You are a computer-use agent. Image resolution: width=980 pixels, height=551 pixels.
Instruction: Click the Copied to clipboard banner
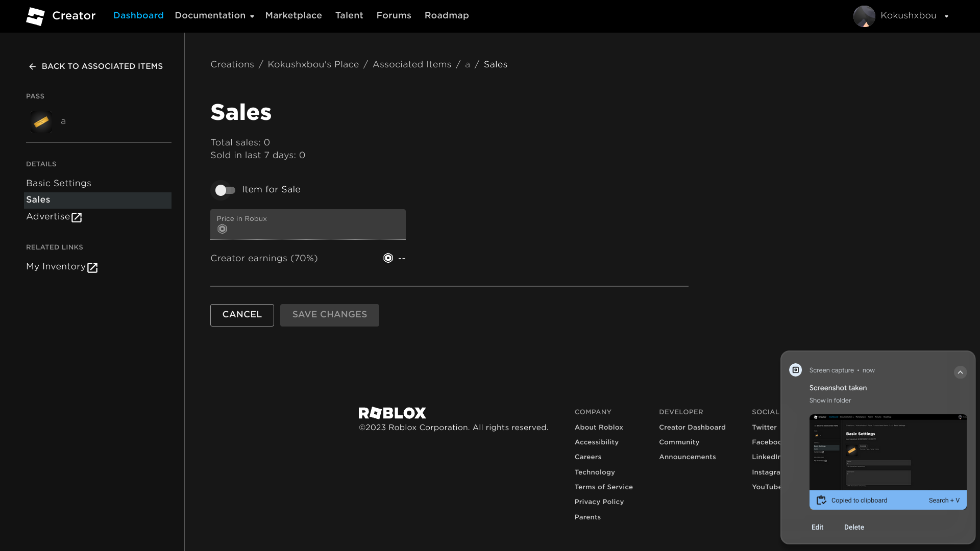888,500
